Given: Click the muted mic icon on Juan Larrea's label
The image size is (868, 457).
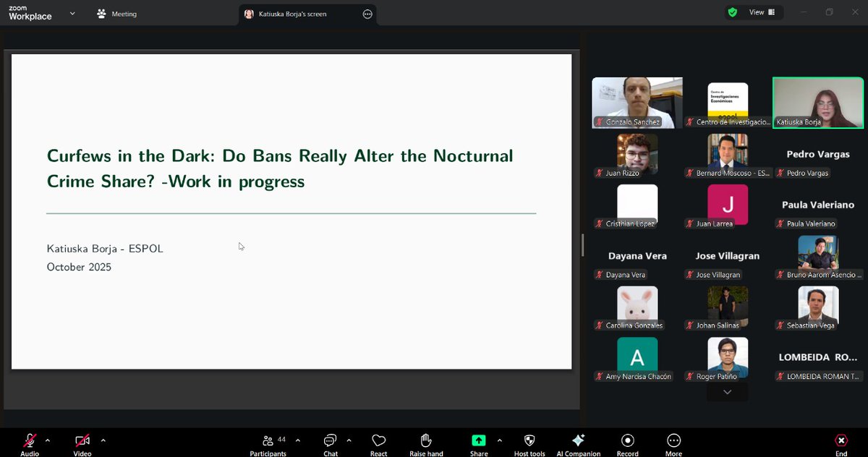Looking at the screenshot, I should pyautogui.click(x=690, y=223).
